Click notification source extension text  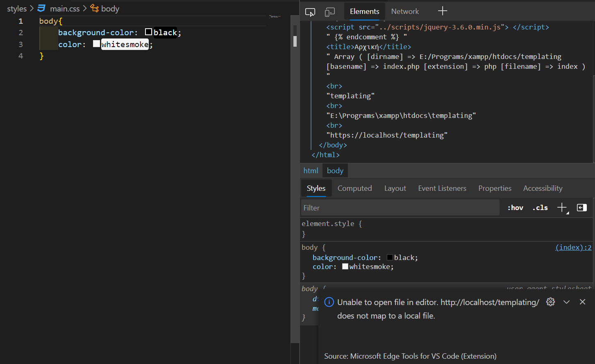[x=410, y=356]
